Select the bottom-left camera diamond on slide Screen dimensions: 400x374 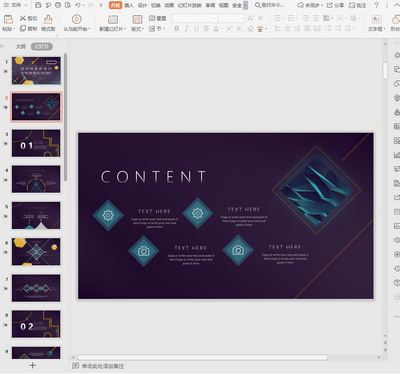tap(144, 251)
